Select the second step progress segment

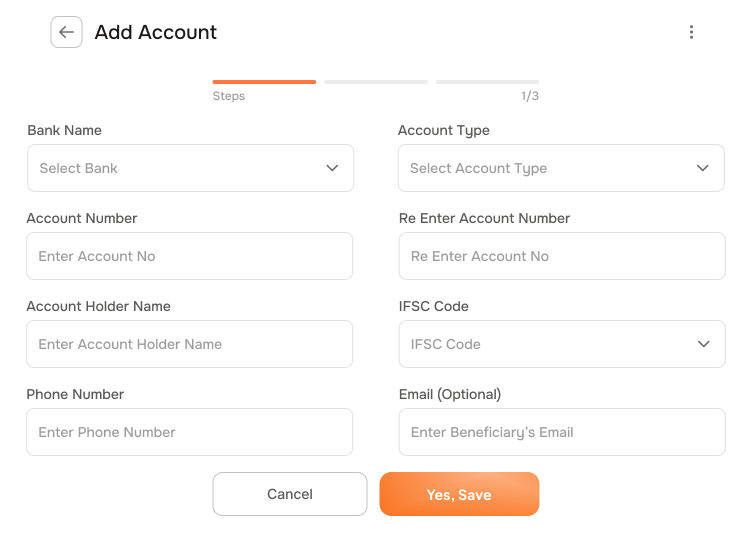point(376,82)
